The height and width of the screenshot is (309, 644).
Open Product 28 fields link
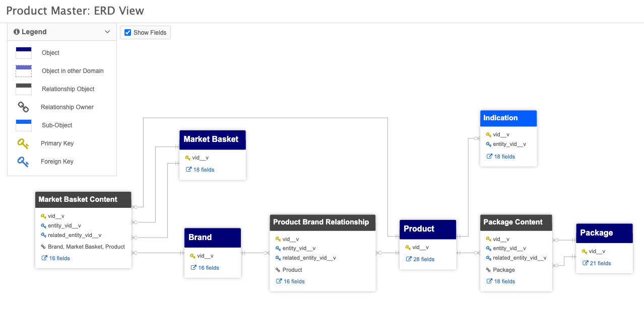tap(423, 259)
